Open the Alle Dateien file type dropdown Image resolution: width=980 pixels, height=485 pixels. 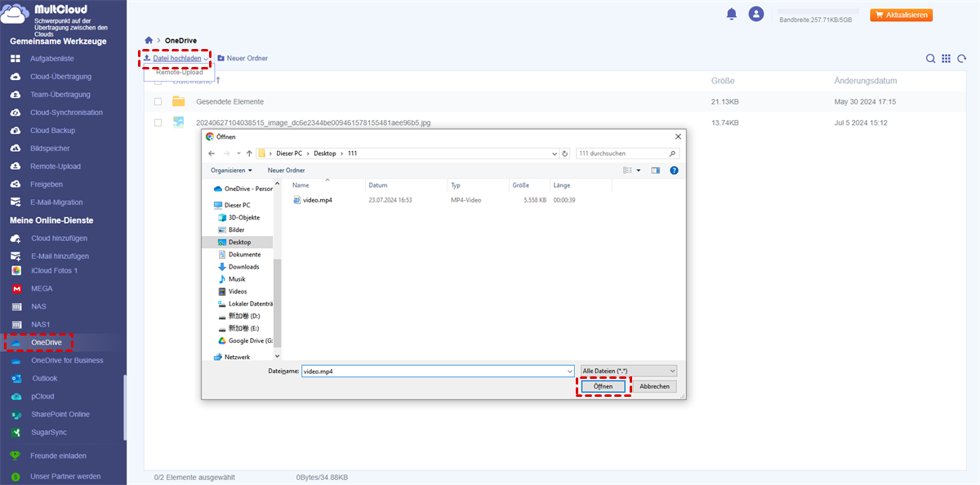[628, 371]
